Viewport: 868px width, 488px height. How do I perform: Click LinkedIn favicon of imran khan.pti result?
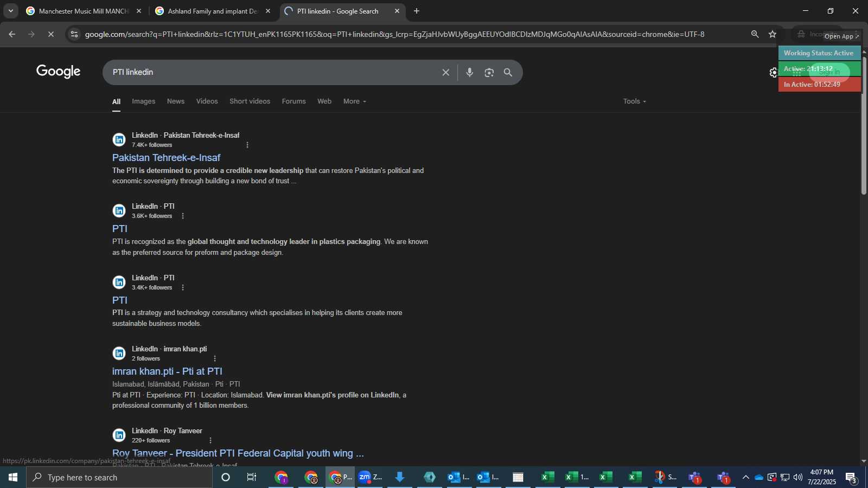pos(119,354)
